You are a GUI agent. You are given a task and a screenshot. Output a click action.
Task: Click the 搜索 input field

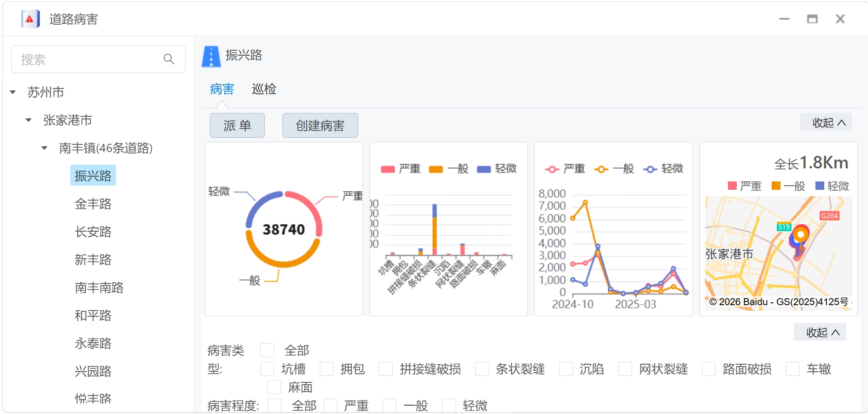(x=98, y=59)
